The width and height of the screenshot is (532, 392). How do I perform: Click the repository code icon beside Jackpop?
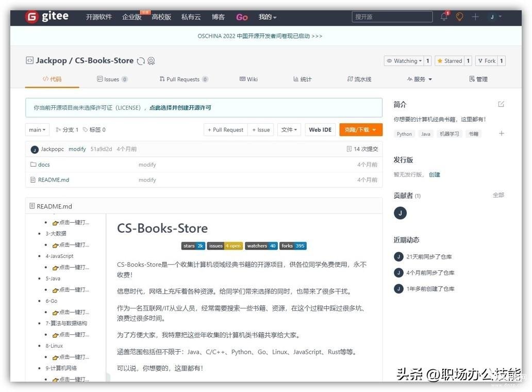(29, 60)
